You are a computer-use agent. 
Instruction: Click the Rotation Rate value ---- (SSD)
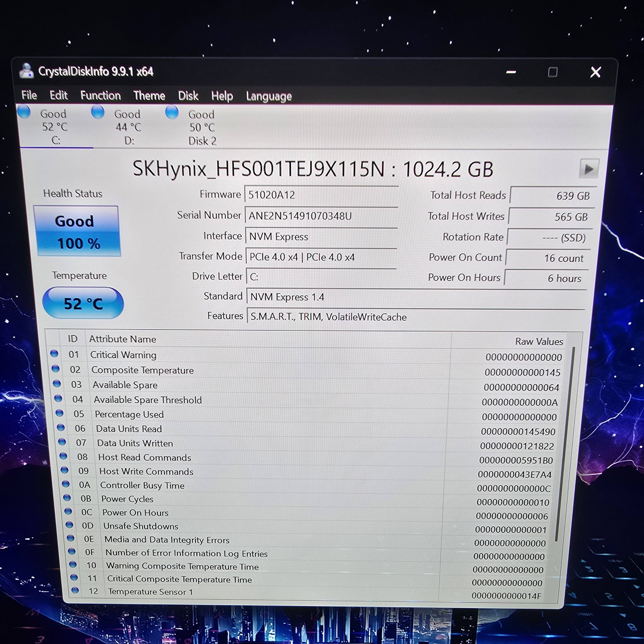(x=549, y=237)
